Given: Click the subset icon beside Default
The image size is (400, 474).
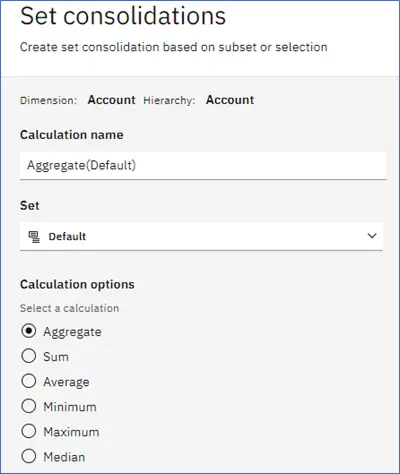Looking at the screenshot, I should [x=34, y=237].
